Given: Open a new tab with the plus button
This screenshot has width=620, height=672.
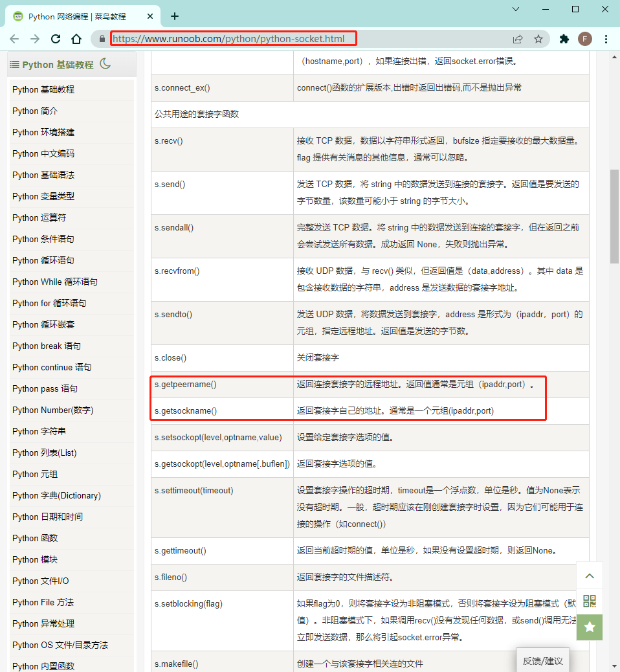Looking at the screenshot, I should click(174, 16).
